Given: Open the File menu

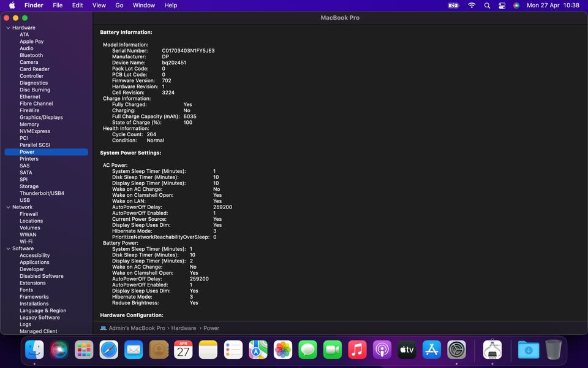Looking at the screenshot, I should [x=58, y=6].
